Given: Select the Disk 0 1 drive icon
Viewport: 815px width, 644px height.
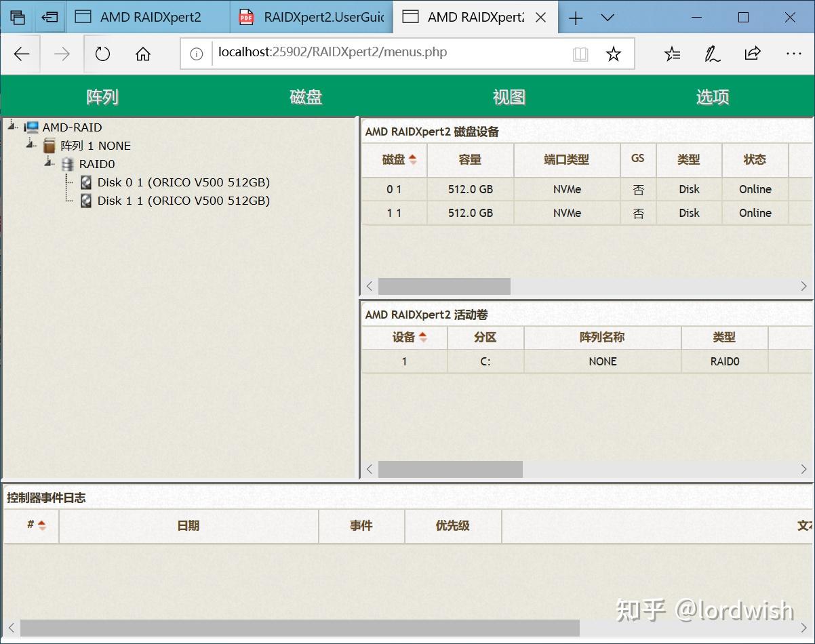Looking at the screenshot, I should (x=85, y=182).
